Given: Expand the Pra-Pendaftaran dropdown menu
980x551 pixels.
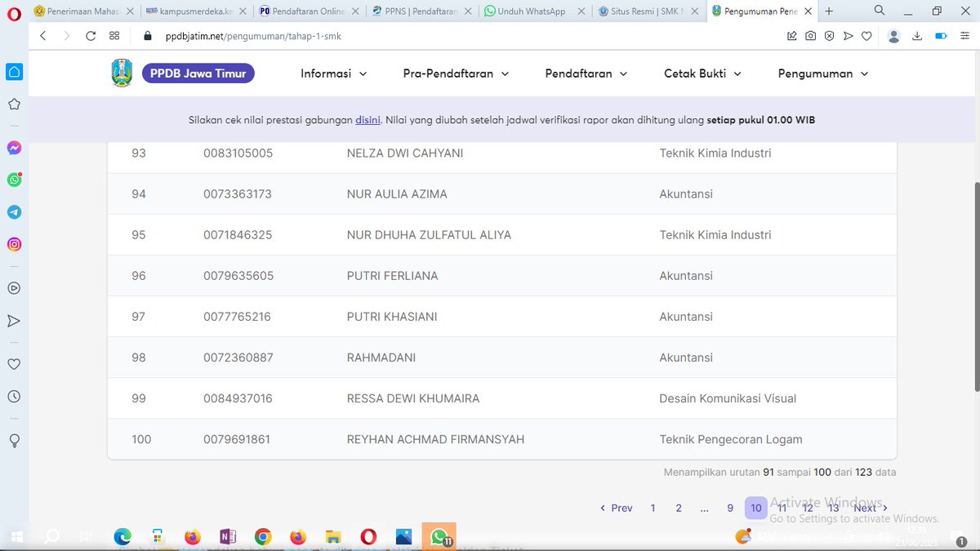Looking at the screenshot, I should 456,73.
